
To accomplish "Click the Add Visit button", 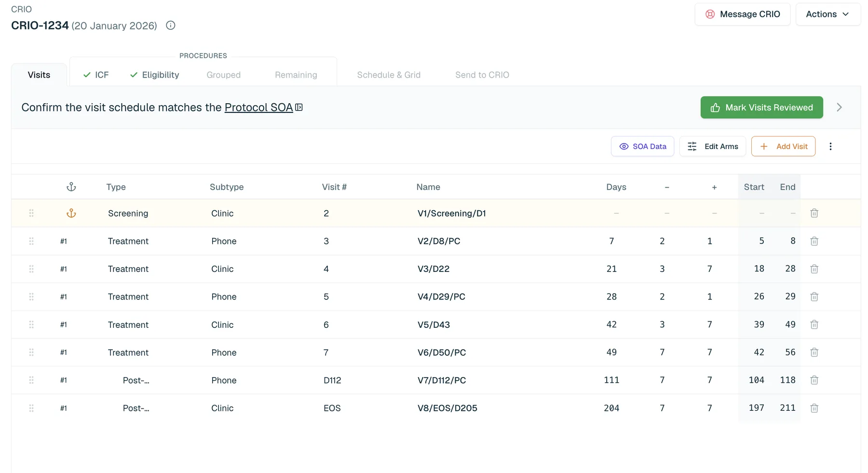I will [x=783, y=147].
